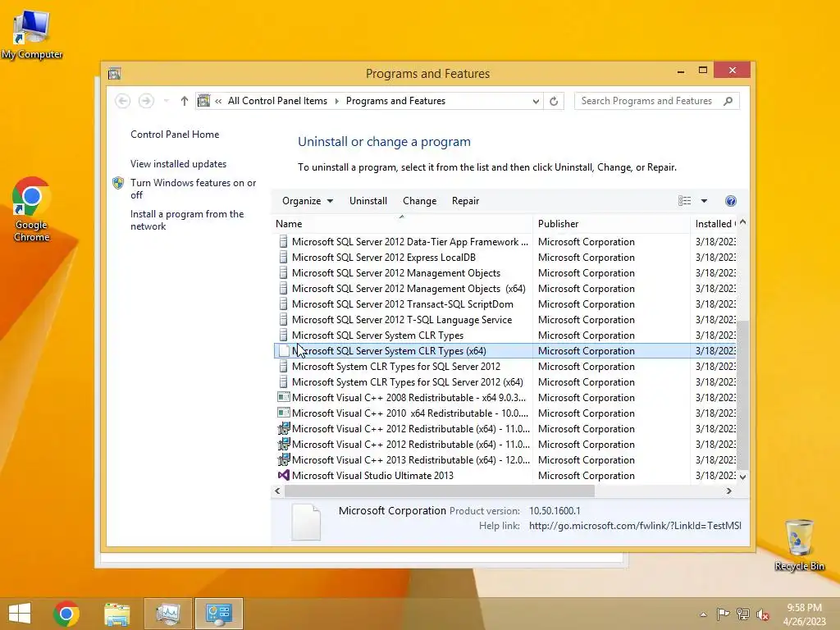Click the Programs and Features breadcrumb segment
840x630 pixels.
(x=395, y=101)
